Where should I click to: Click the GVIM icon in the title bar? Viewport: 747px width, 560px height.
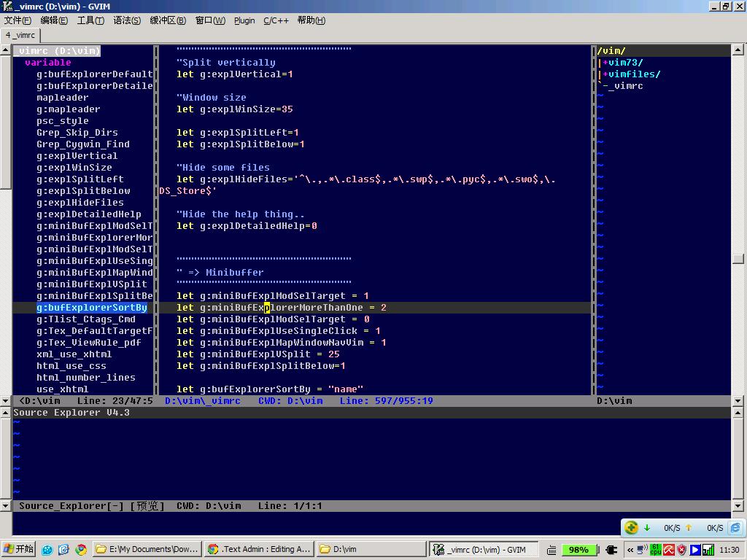pyautogui.click(x=7, y=6)
